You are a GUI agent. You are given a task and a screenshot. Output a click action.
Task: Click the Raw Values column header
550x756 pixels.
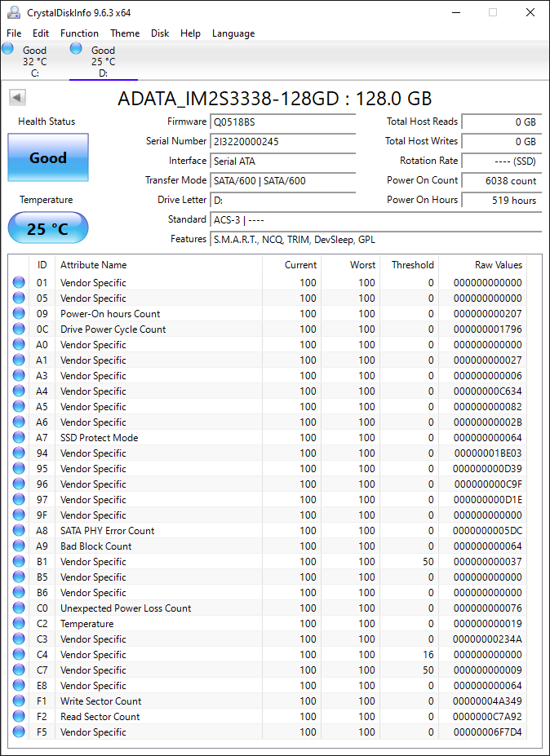[x=482, y=265]
